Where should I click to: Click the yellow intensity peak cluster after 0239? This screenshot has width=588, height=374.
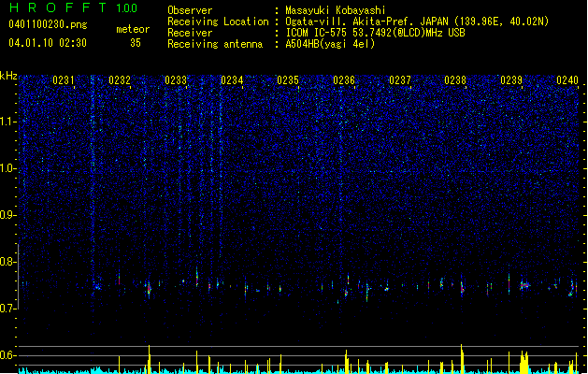pos(523,363)
